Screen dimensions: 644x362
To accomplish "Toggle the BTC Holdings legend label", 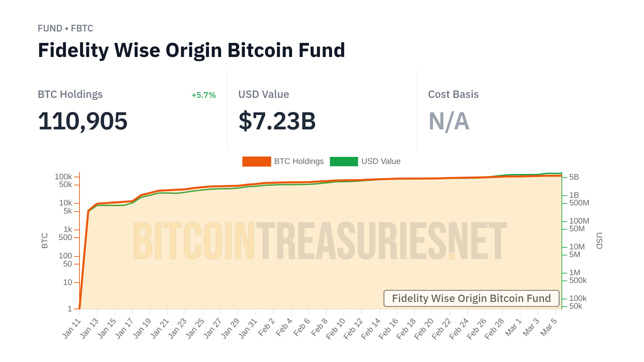I will pyautogui.click(x=299, y=162).
